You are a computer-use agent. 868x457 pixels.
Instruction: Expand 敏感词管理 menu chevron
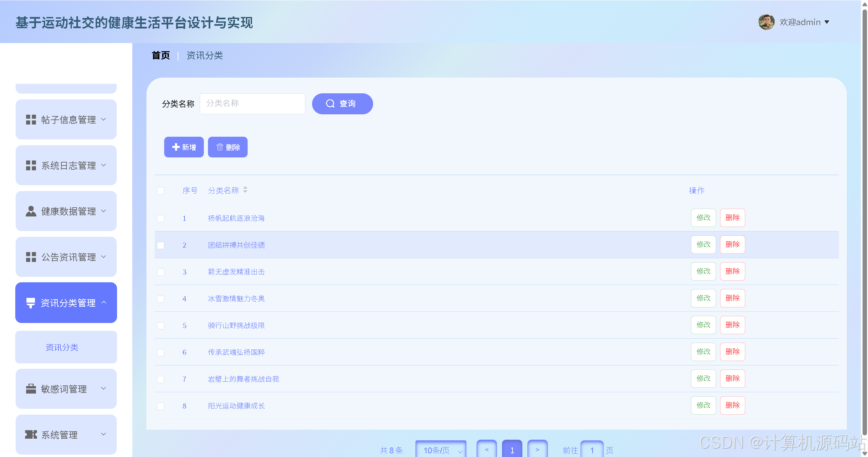tap(104, 388)
